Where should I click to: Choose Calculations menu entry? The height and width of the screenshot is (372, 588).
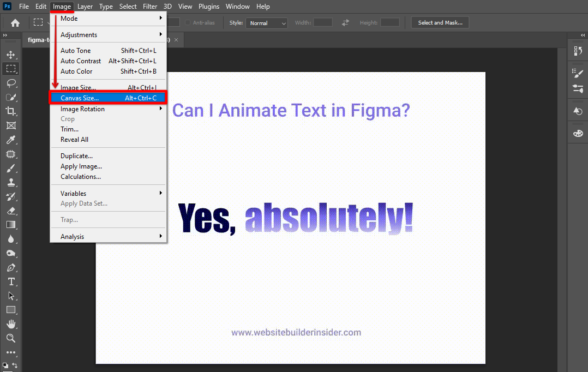109,177
